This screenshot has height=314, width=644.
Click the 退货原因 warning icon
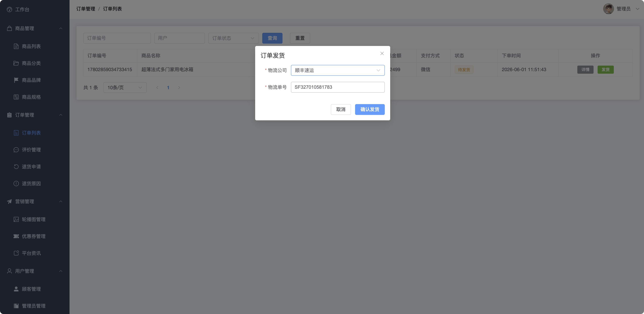tap(16, 184)
